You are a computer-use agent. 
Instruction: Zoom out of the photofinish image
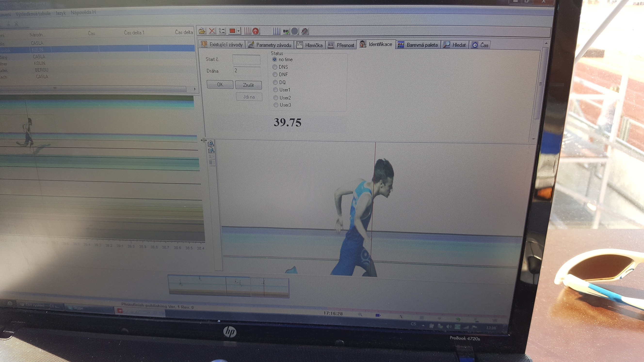(x=211, y=150)
